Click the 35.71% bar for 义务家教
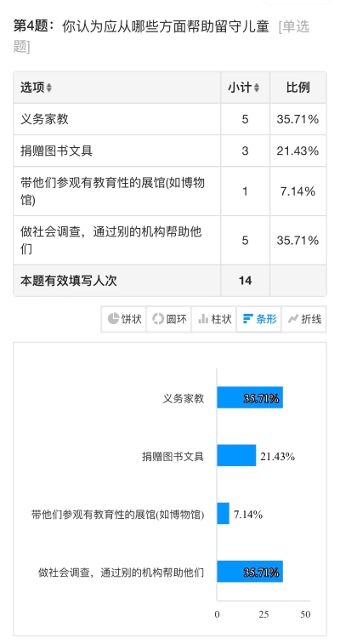Viewport: 340px width, 644px height. point(250,397)
